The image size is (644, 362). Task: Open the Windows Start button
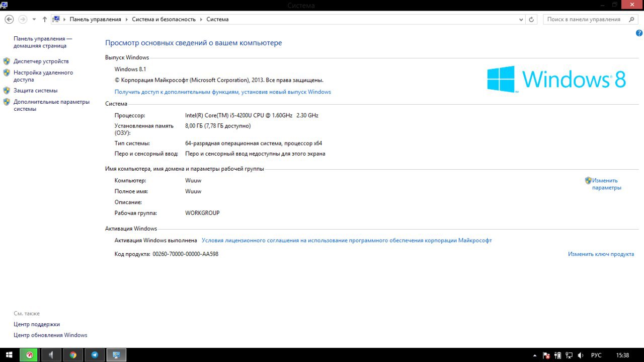9,355
